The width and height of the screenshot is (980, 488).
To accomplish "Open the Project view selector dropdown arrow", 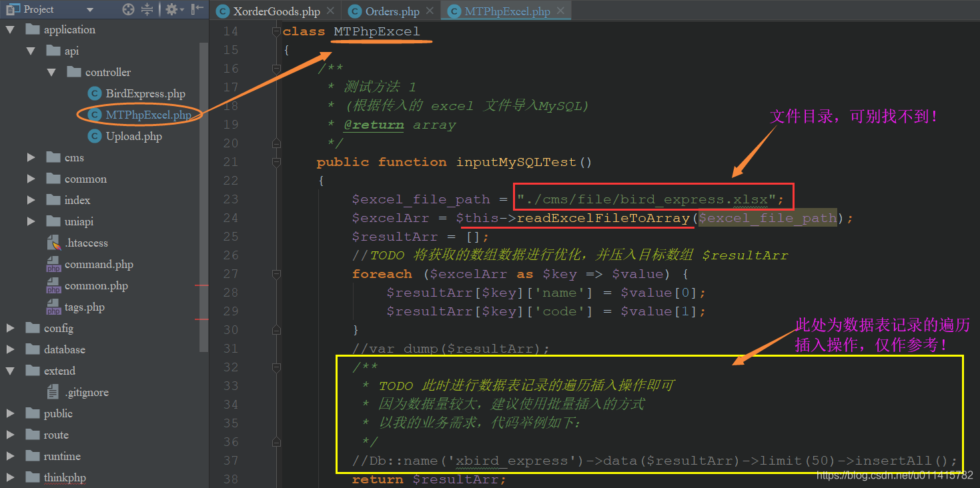I will coord(90,10).
